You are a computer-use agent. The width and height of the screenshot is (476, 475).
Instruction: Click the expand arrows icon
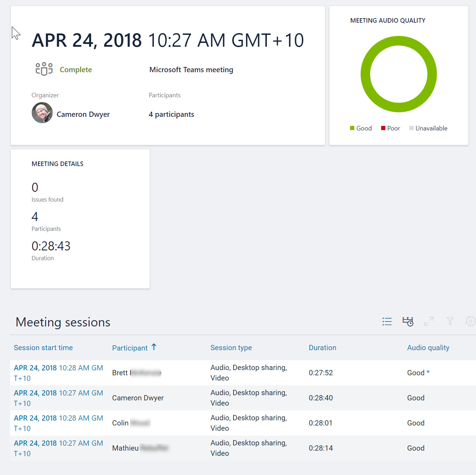[x=429, y=321]
